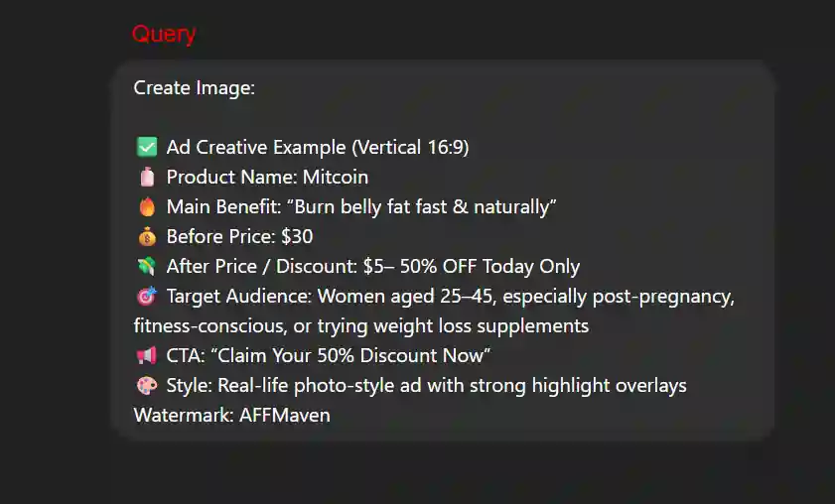Viewport: 835px width, 504px height.
Task: Click the paint palette emoji beside Style
Action: pyautogui.click(x=146, y=386)
